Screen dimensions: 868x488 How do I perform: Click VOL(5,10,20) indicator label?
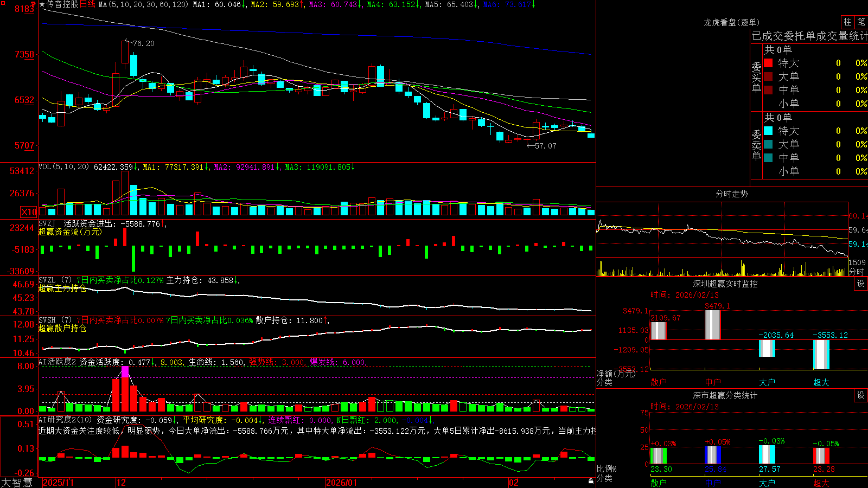[x=63, y=167]
